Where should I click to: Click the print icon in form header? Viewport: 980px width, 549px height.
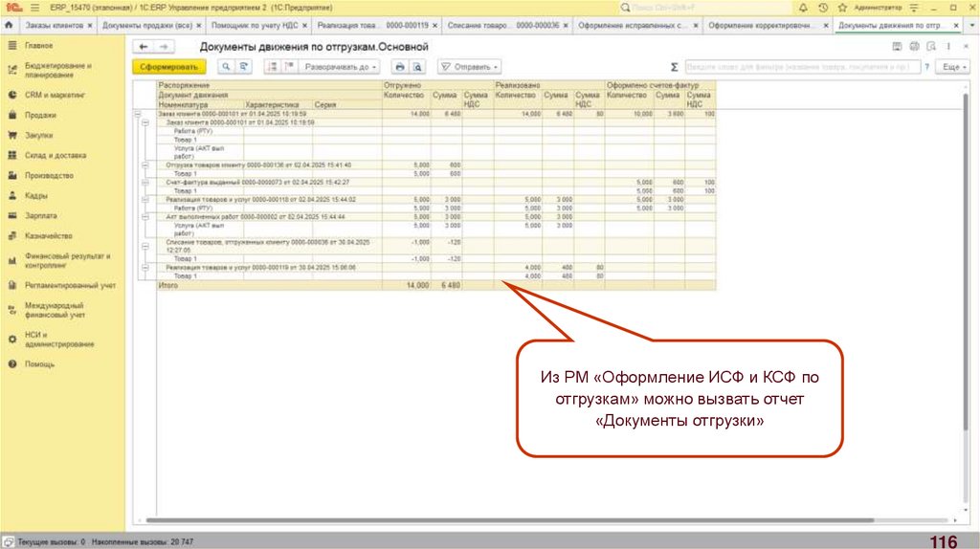tap(914, 47)
